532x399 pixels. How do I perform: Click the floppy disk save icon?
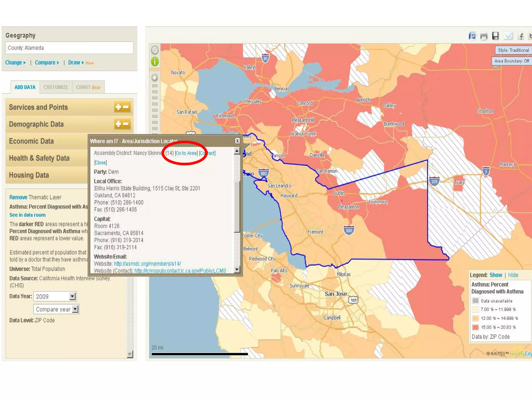495,36
